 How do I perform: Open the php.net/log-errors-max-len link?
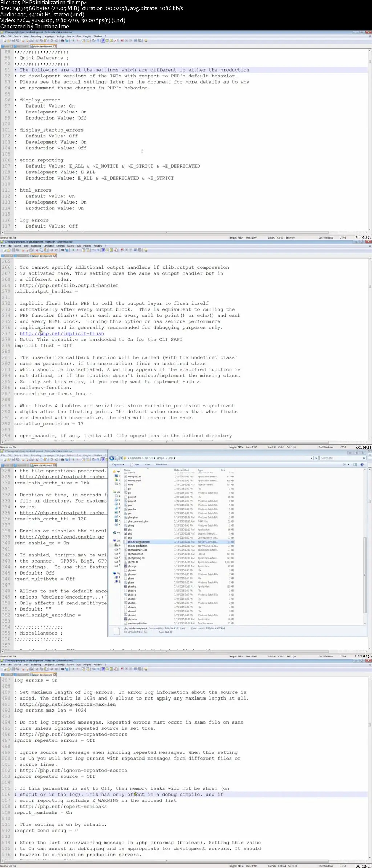pos(68,704)
